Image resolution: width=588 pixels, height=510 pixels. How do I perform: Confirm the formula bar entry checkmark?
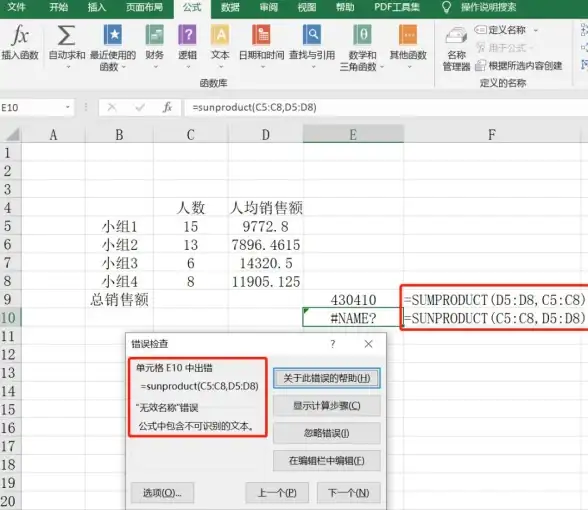pyautogui.click(x=140, y=108)
